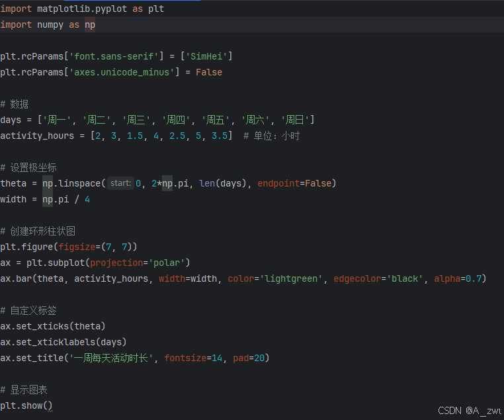Select the '周三' string
This screenshot has width=504, height=420.
click(136, 120)
